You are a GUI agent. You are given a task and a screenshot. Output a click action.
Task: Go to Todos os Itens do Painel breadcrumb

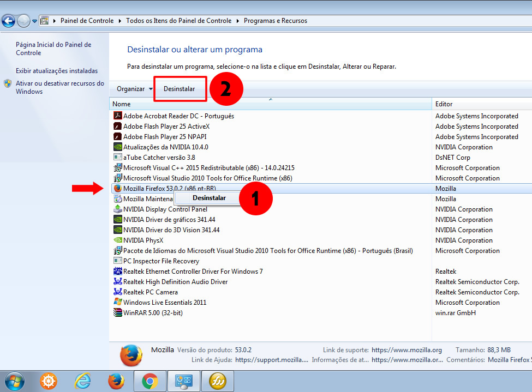pos(179,21)
